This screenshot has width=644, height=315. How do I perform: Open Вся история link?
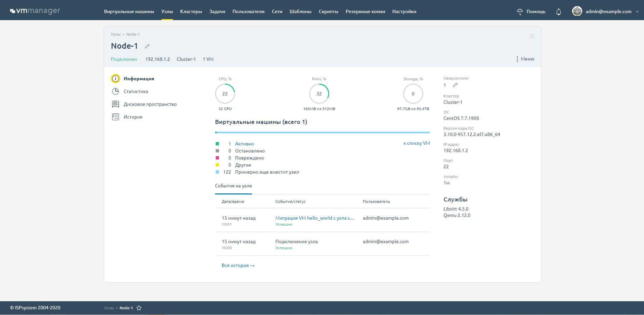pyautogui.click(x=238, y=265)
